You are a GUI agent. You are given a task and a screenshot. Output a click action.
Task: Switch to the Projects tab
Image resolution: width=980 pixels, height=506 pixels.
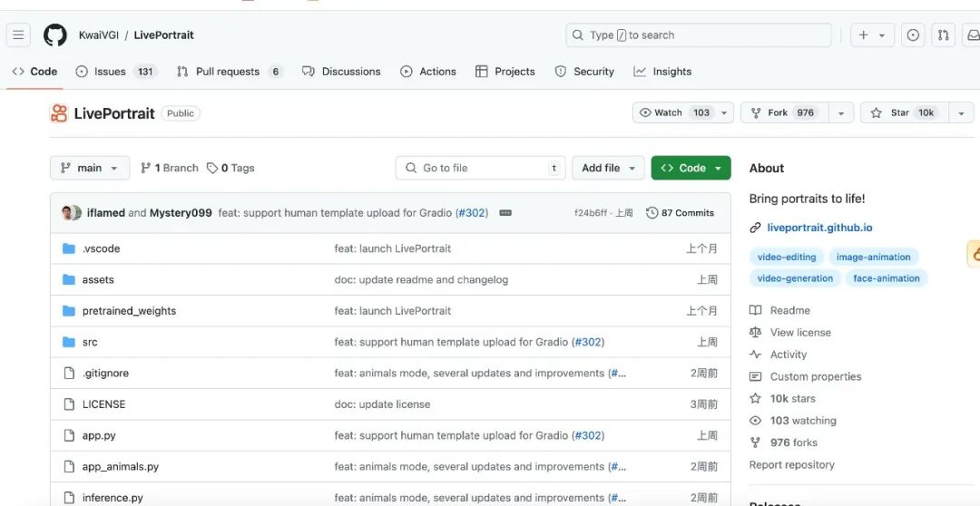coord(505,72)
